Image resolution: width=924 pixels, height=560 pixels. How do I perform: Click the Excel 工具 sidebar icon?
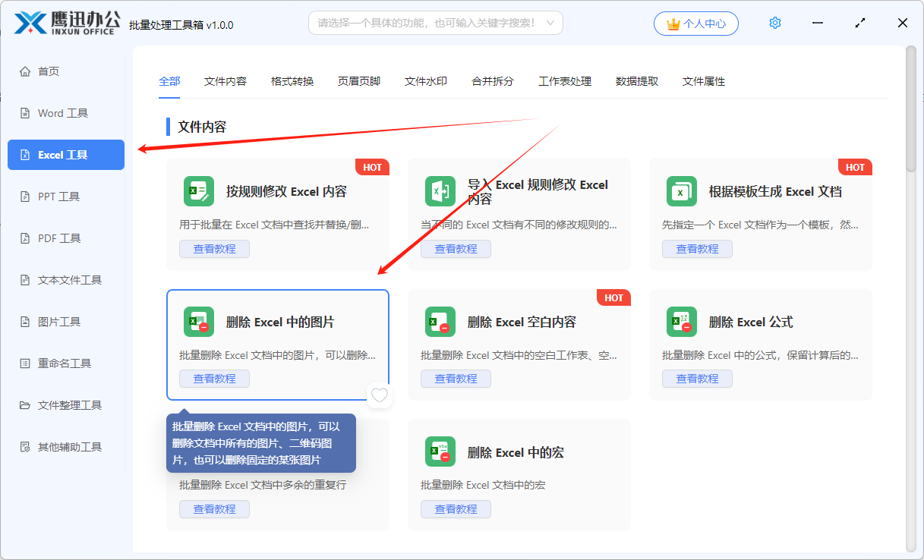pyautogui.click(x=26, y=154)
